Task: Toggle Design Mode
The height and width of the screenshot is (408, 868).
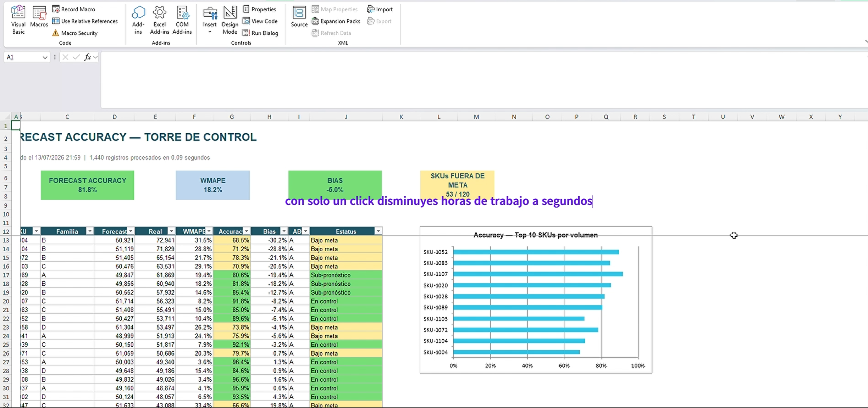Action: click(x=230, y=20)
